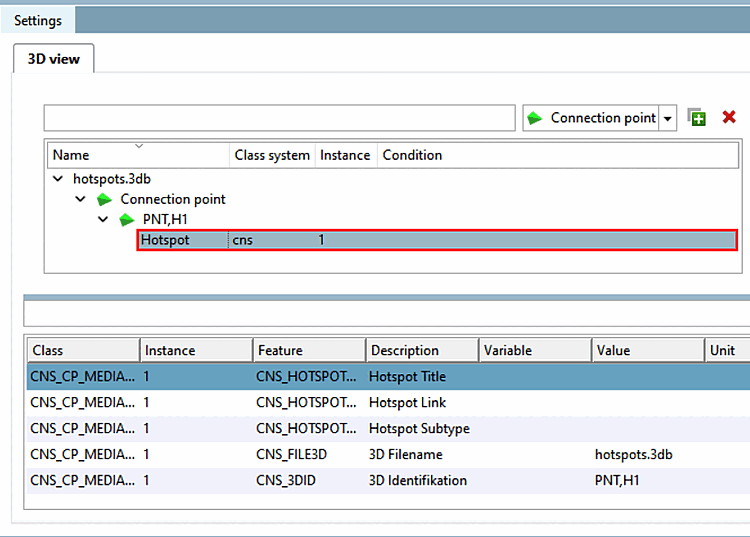Select the Hotspot Subtype row
Viewport: 750px width, 537px height.
pos(388,428)
